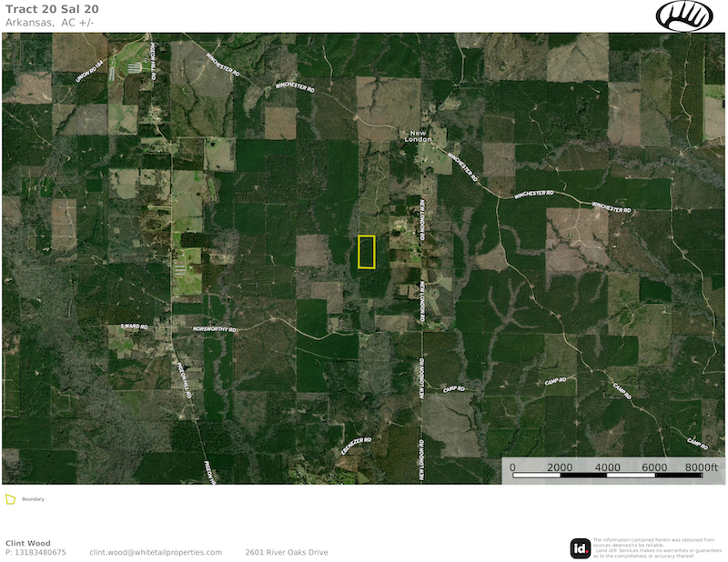Click the map scale bar
The width and height of the screenshot is (728, 562).
coord(607,475)
